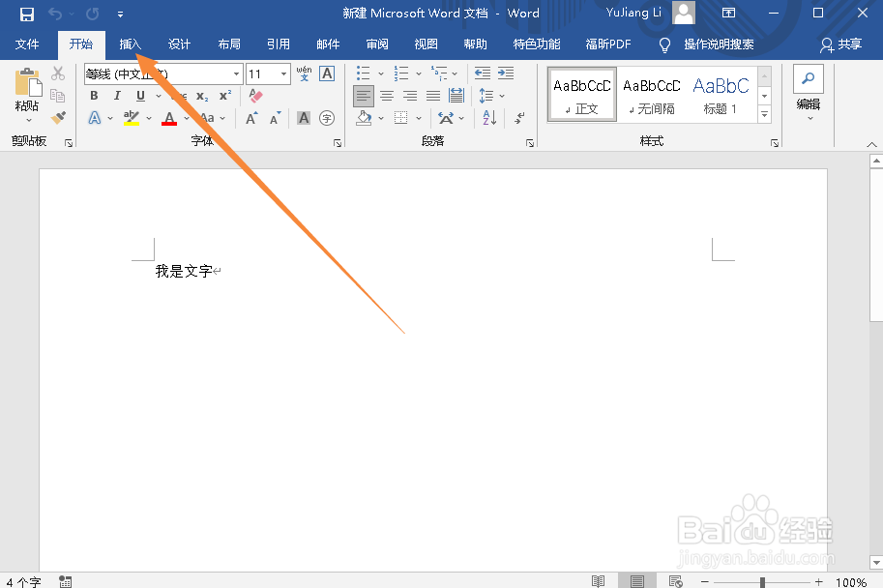
Task: Open the font size dropdown
Action: (283, 73)
